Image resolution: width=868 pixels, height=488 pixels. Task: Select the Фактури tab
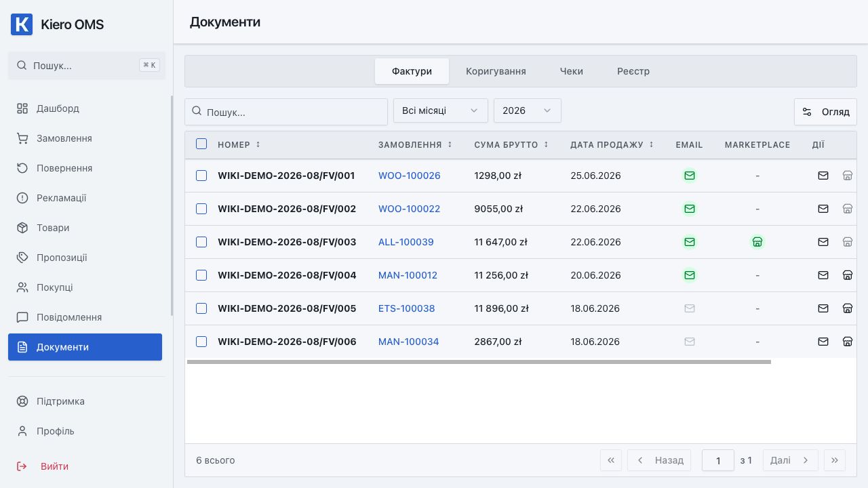click(412, 71)
